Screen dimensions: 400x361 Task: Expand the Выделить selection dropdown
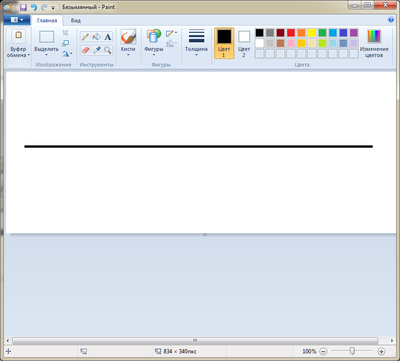click(46, 52)
